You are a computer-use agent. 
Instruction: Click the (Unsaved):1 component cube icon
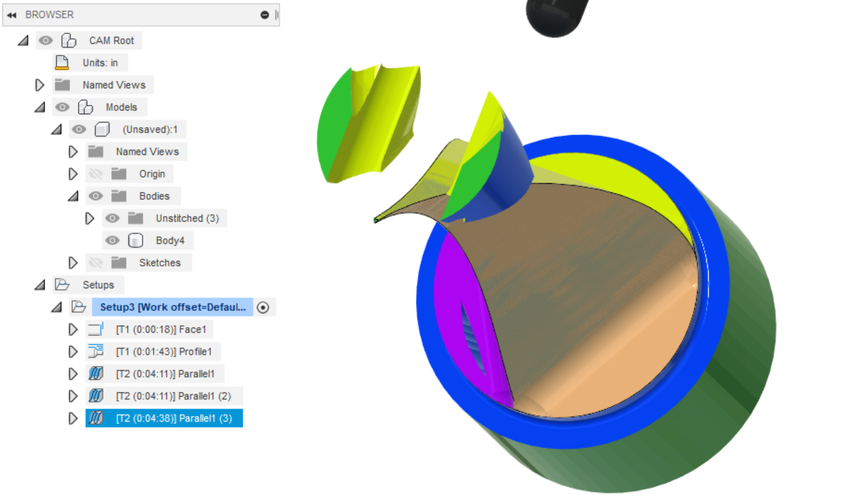102,129
